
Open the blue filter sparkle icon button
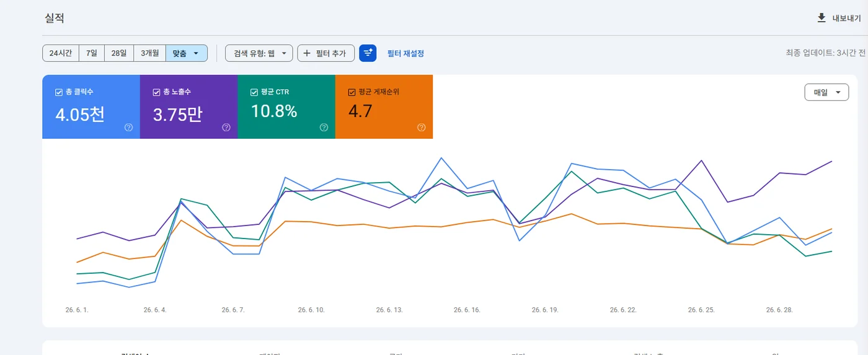[x=368, y=53]
